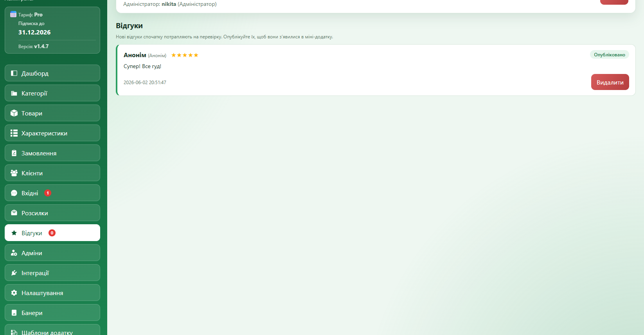Click the Категорії folder icon
644x335 pixels.
coord(14,93)
